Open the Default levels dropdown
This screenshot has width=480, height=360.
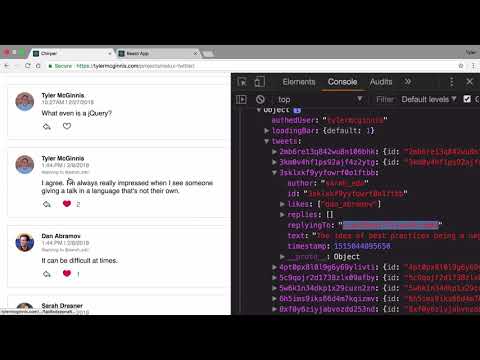coord(429,99)
